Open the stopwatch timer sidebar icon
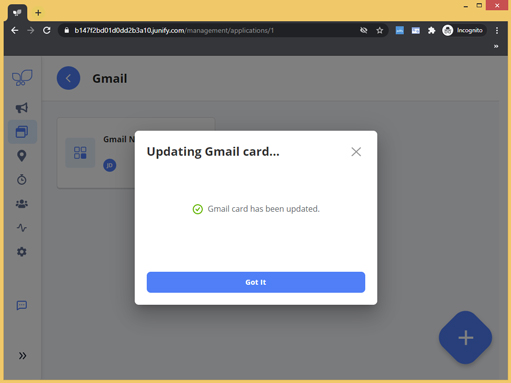This screenshot has width=511, height=383. [22, 179]
